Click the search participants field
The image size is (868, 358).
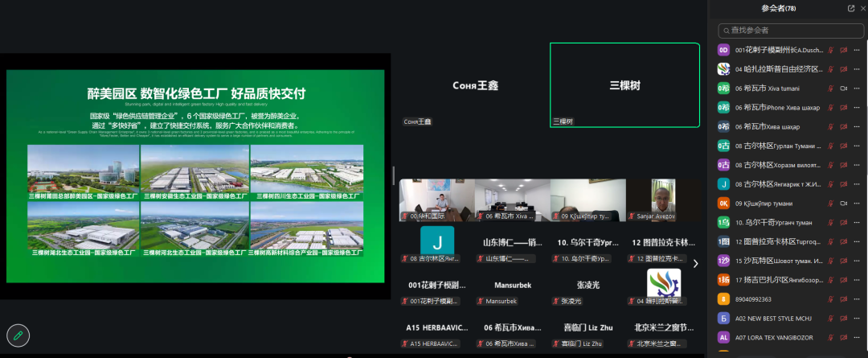(791, 31)
